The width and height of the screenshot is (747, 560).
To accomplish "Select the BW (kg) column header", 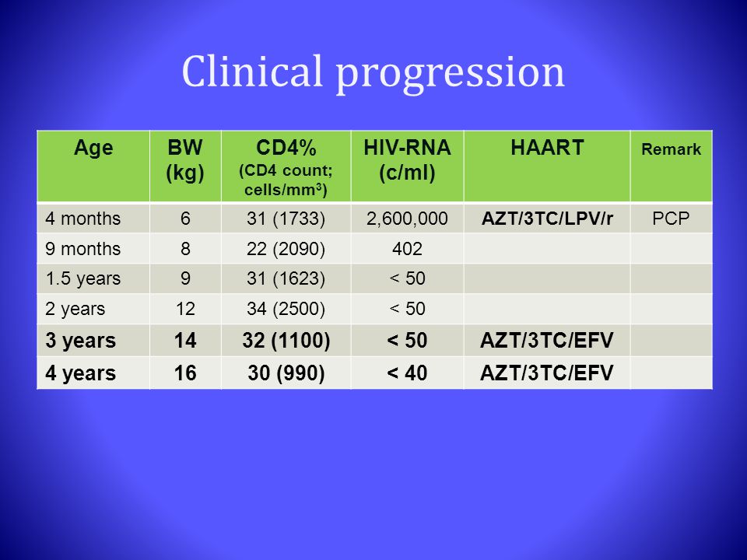I will tap(185, 166).
